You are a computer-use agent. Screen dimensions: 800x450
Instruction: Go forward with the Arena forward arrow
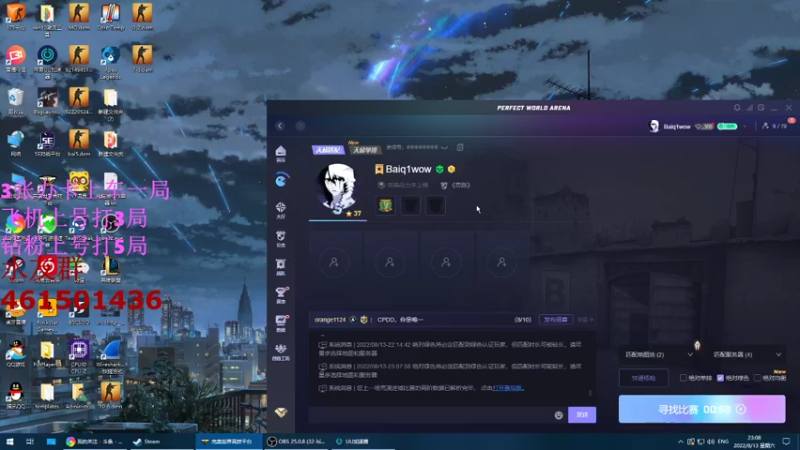pyautogui.click(x=300, y=126)
